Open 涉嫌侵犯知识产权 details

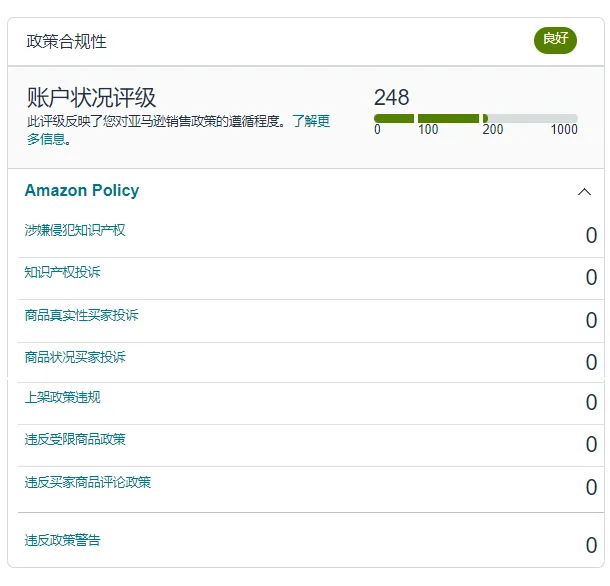point(75,230)
